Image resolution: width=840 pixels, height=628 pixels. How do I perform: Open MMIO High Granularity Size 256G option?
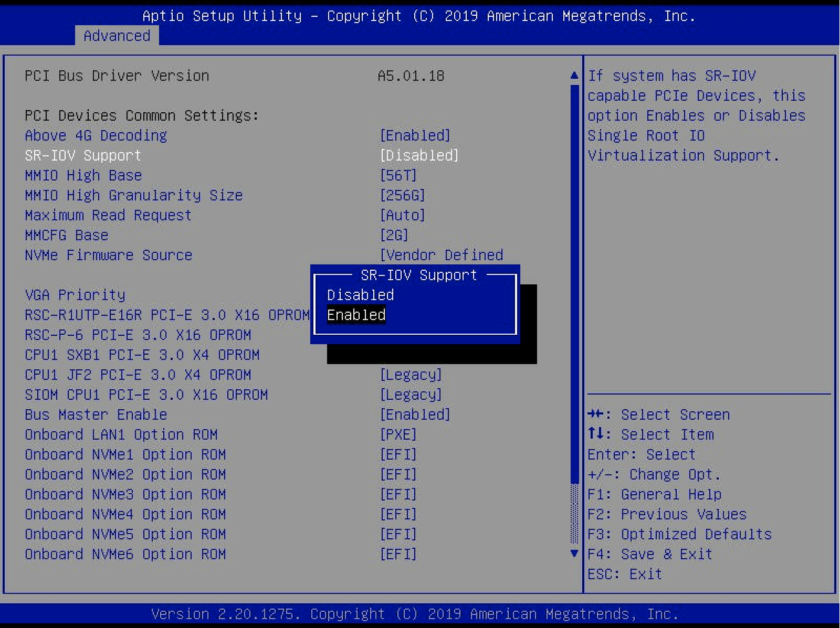402,195
